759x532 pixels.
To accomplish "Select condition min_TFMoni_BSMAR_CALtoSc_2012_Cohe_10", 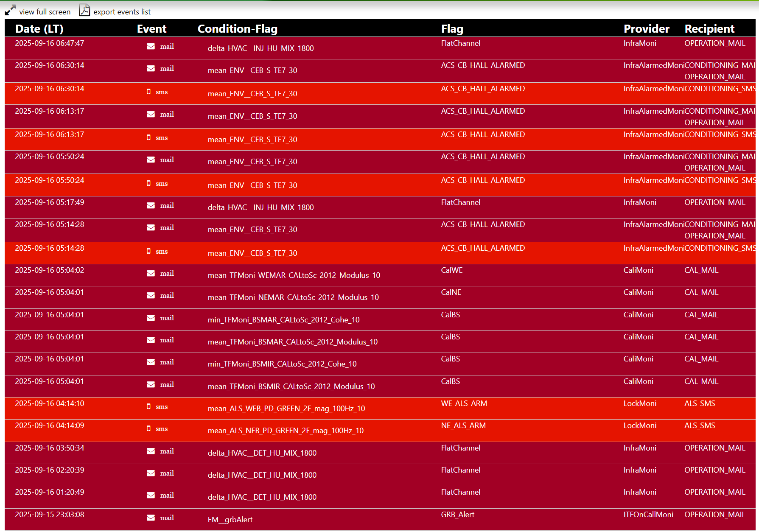I will click(x=284, y=320).
